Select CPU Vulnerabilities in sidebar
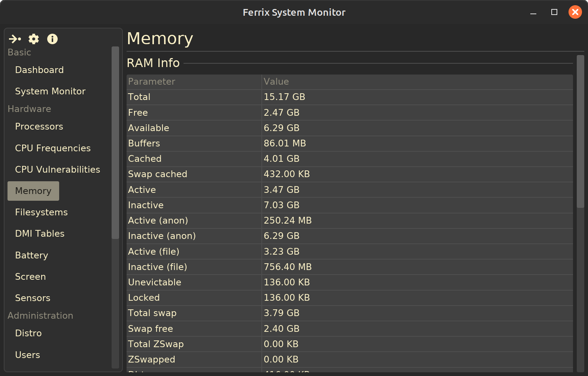 coord(57,170)
